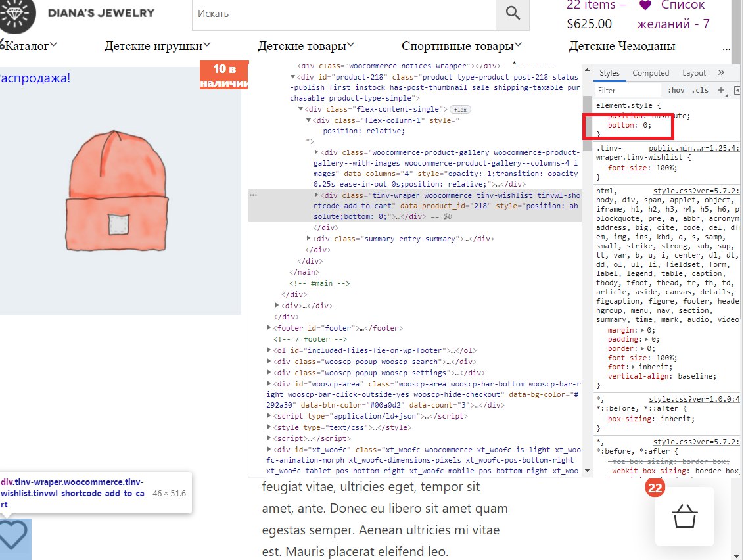Click the up arrow of Elements scrollbar
This screenshot has width=744, height=560.
pos(587,70)
